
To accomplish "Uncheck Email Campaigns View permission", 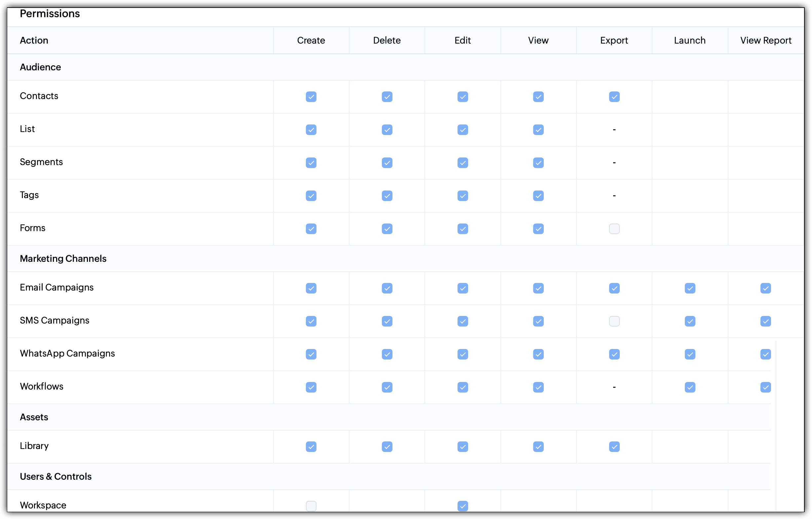I will point(538,288).
